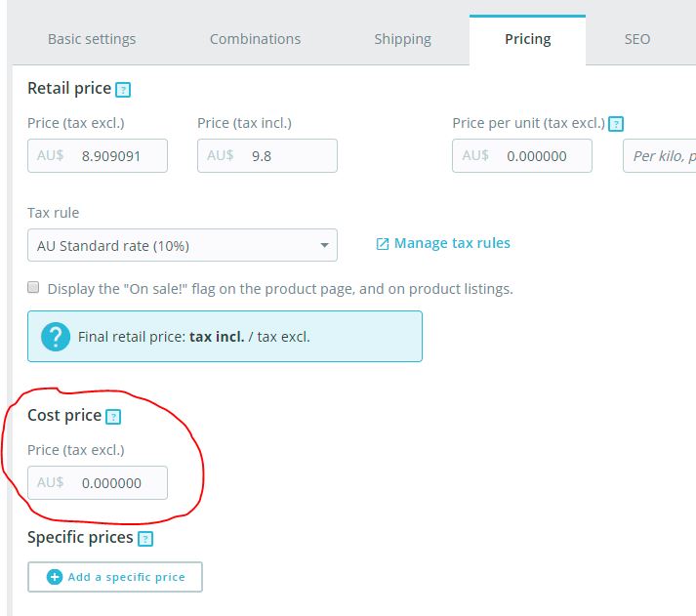This screenshot has height=616, width=696.
Task: Select the SEO tab
Action: 637,40
